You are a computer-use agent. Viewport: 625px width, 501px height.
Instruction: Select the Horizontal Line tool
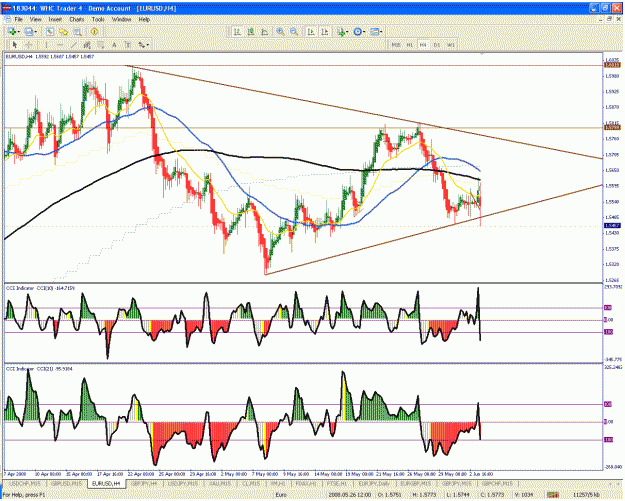[x=60, y=45]
